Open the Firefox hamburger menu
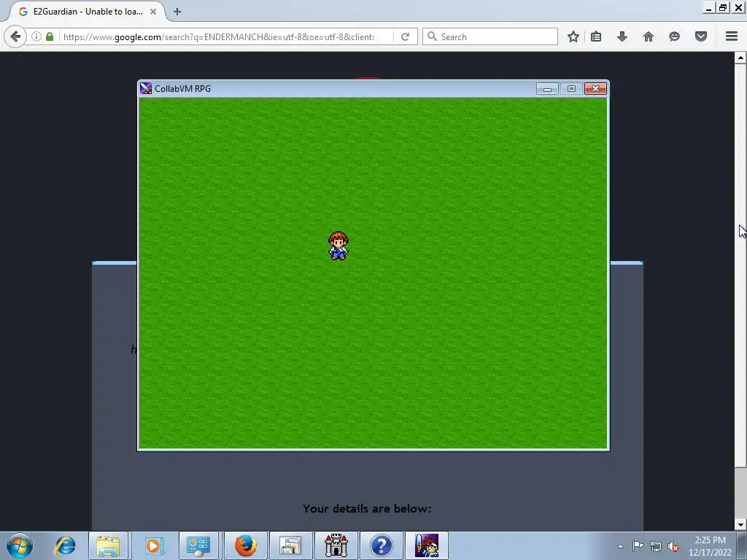The width and height of the screenshot is (747, 560). click(x=732, y=36)
